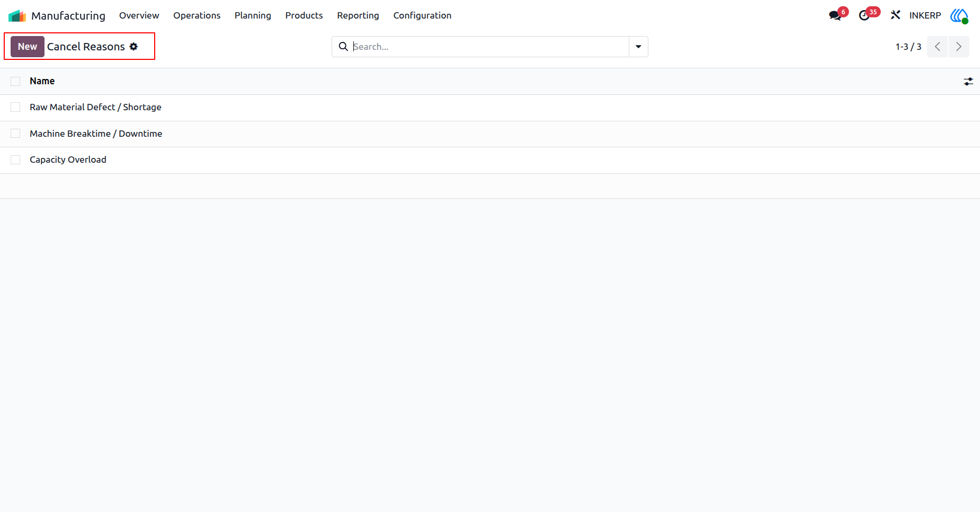
Task: Open the Overview menu
Action: pyautogui.click(x=139, y=15)
